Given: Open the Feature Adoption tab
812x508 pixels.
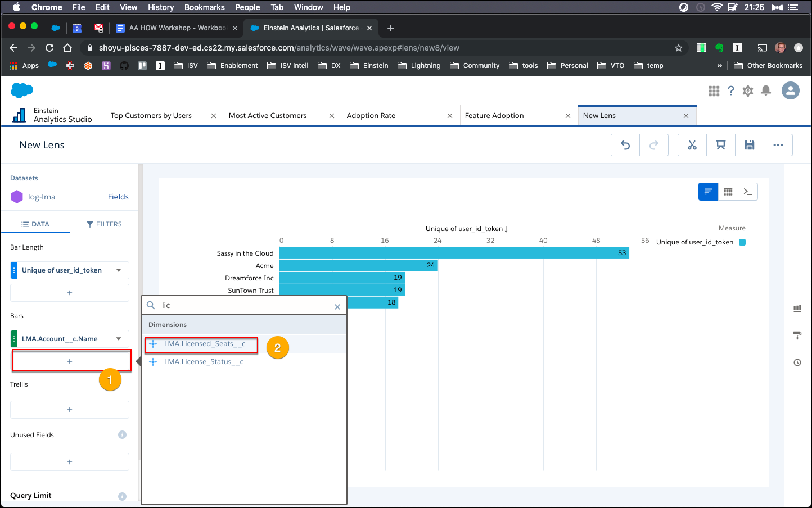Looking at the screenshot, I should coord(494,116).
